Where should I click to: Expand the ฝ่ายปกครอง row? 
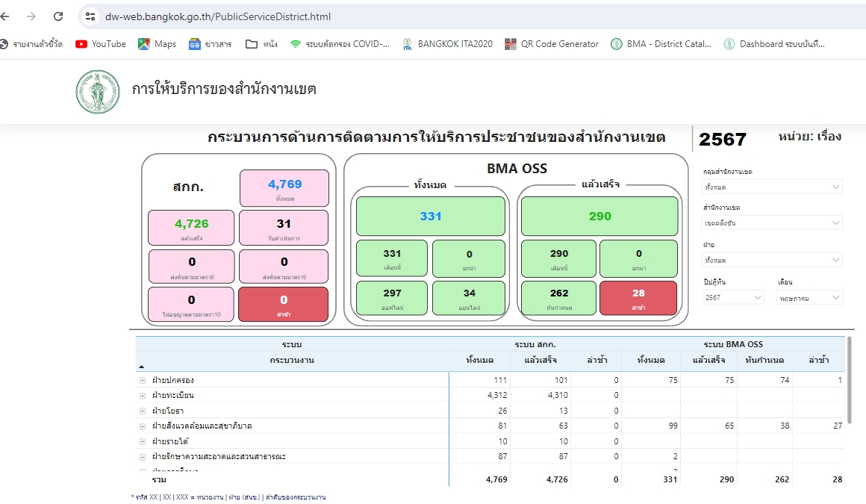point(143,381)
